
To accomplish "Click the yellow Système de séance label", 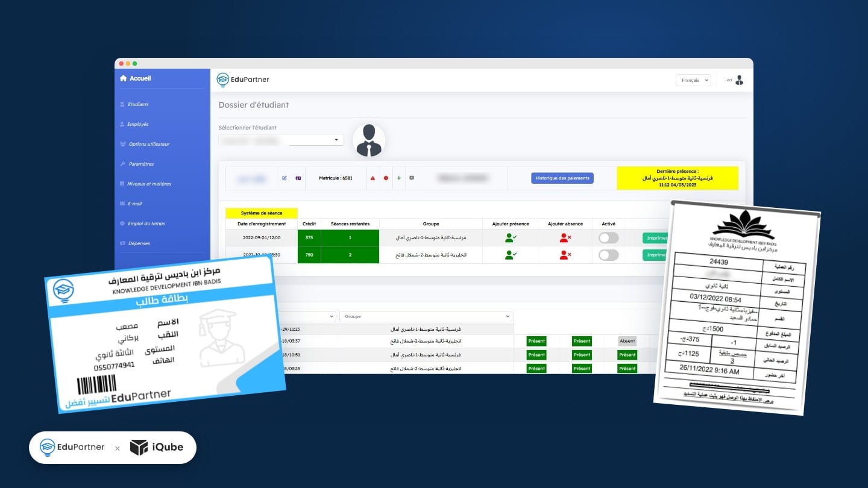I will coord(262,213).
